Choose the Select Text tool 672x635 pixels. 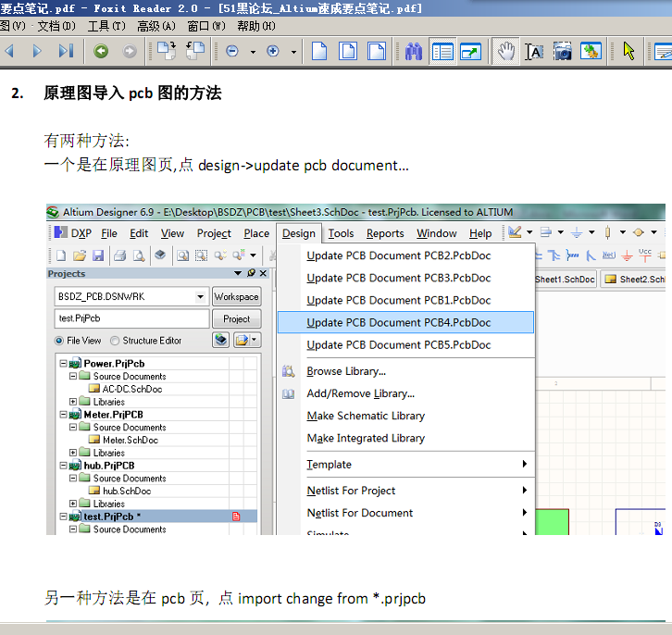point(534,52)
